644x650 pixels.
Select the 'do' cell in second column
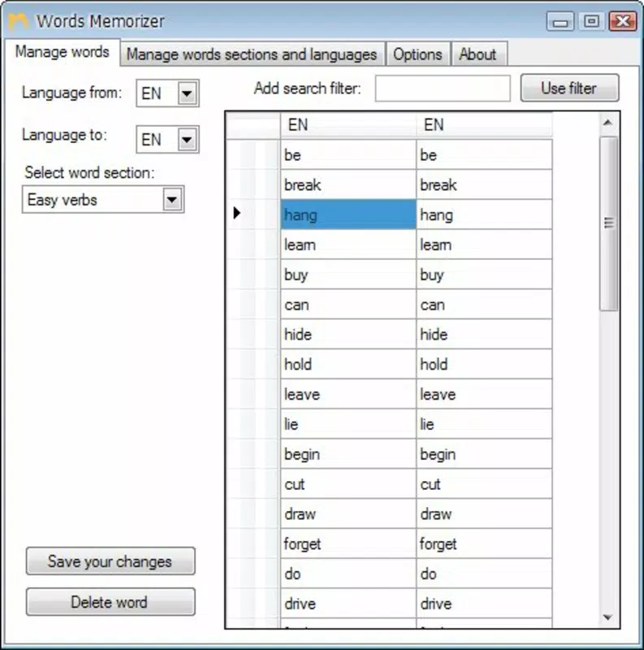point(484,574)
